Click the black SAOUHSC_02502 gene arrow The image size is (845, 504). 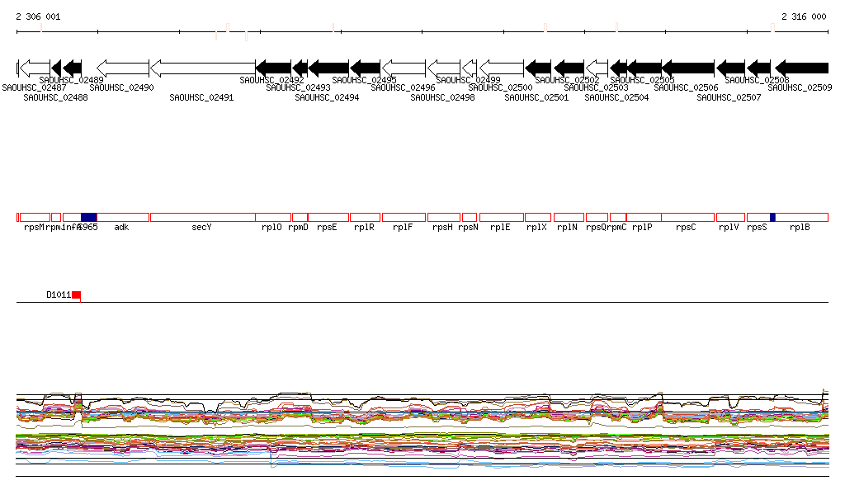pyautogui.click(x=569, y=68)
